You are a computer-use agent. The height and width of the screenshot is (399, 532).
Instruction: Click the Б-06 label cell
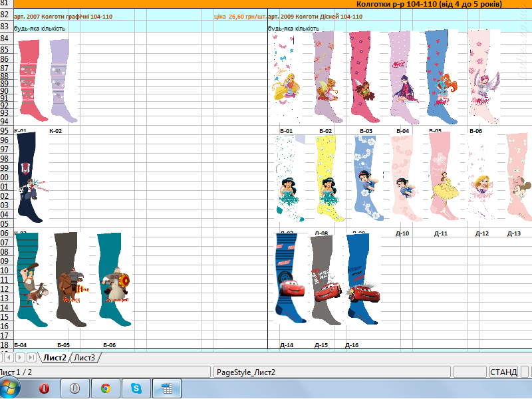110,345
